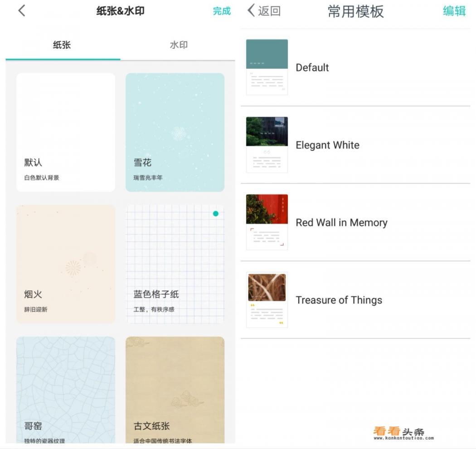Select the Elegant White template label

pyautogui.click(x=327, y=145)
